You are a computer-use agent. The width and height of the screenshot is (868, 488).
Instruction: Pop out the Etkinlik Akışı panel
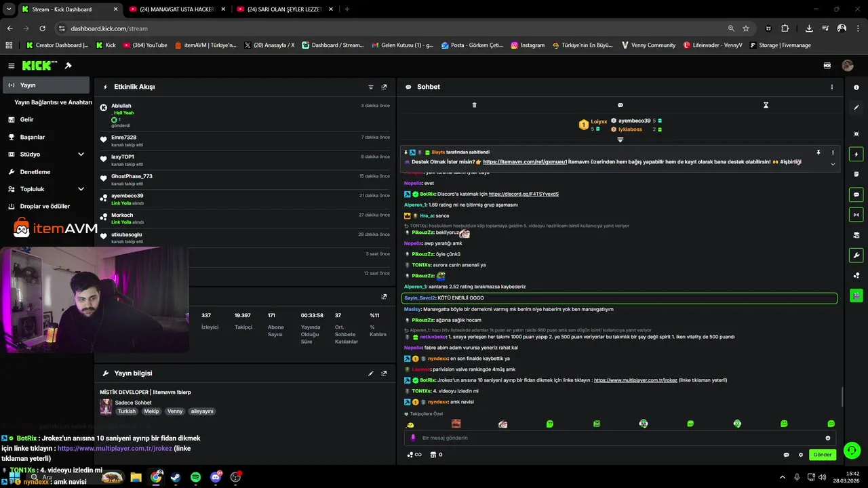pos(384,87)
